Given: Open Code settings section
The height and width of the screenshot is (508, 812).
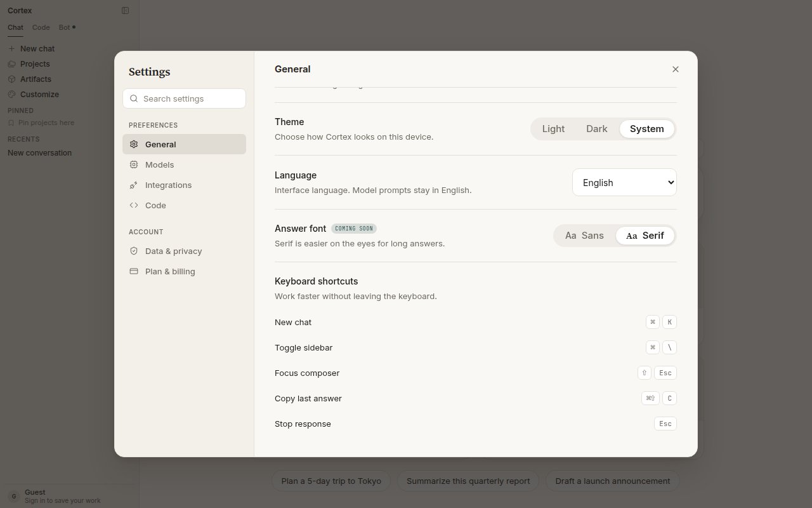Looking at the screenshot, I should (184, 205).
